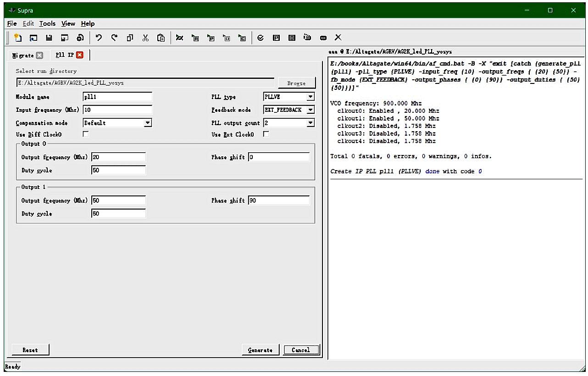This screenshot has width=588, height=376.
Task: Open the File menu
Action: [12, 23]
